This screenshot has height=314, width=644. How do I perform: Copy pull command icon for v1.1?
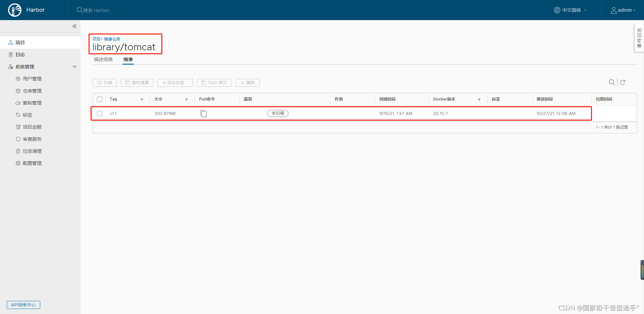tap(204, 114)
